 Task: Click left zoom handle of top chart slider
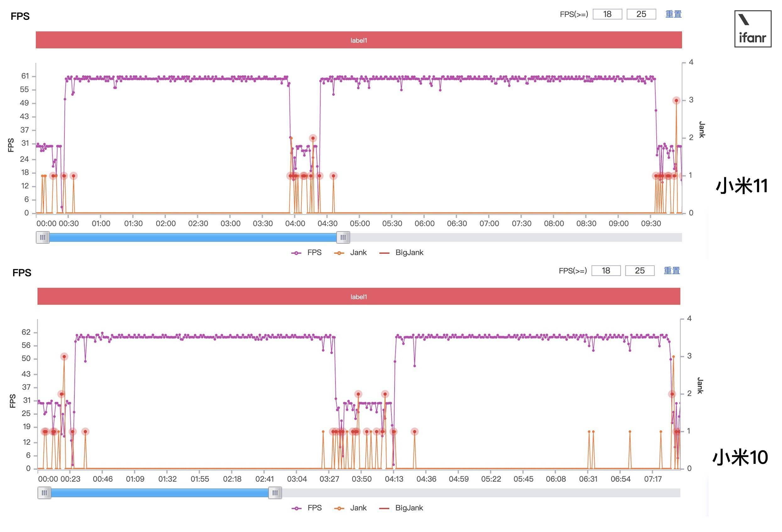(43, 237)
